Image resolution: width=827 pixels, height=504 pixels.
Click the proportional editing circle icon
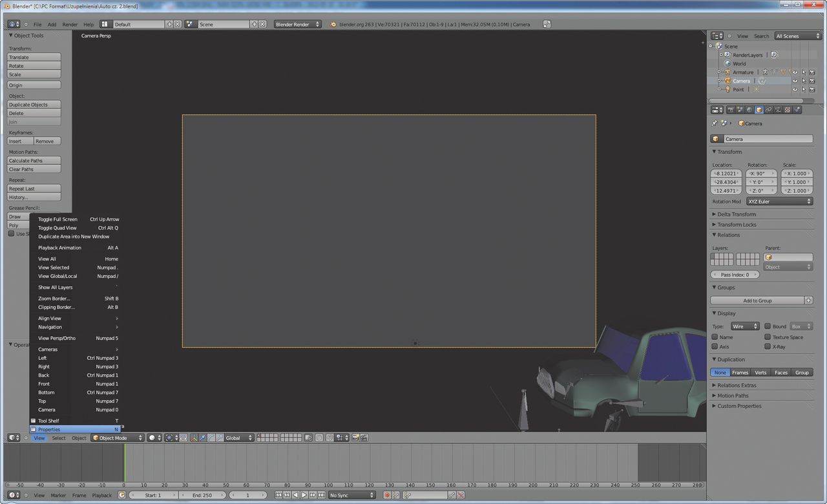tap(319, 438)
